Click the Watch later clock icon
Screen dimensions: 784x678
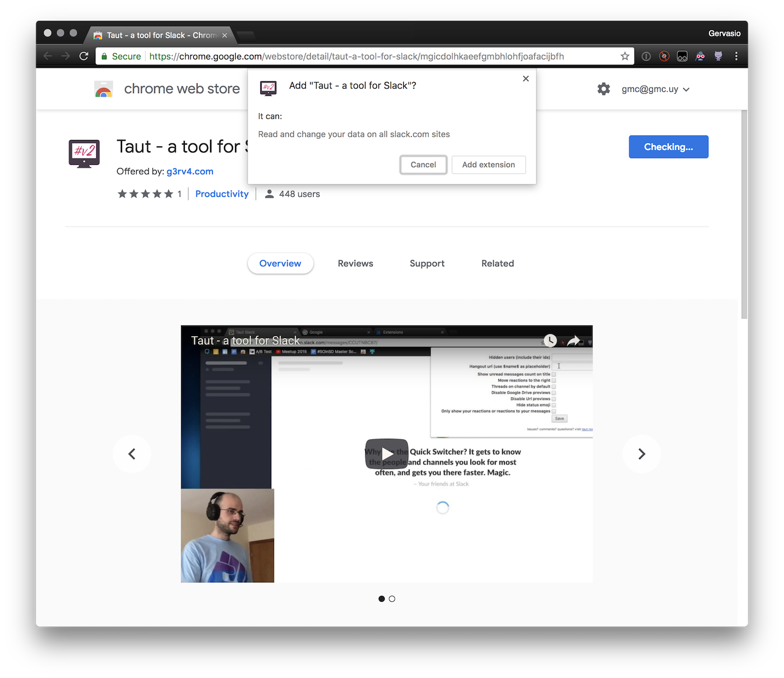coord(550,341)
